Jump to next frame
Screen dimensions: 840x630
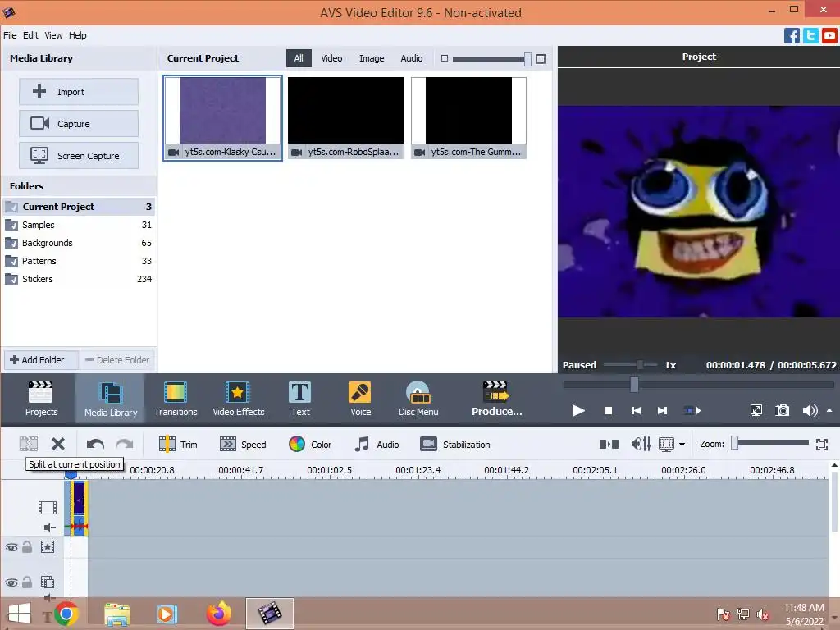coord(662,410)
